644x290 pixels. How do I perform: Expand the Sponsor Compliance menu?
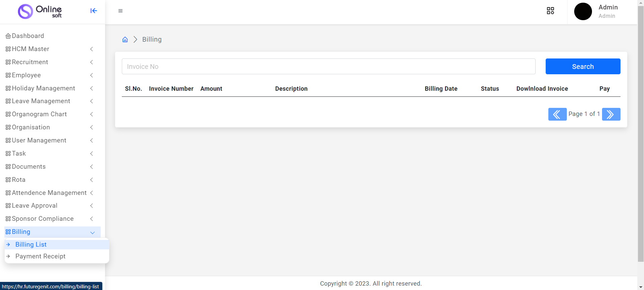pos(43,219)
